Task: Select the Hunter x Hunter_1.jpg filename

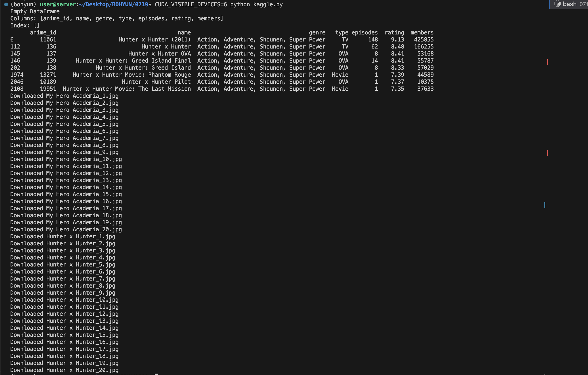Action: pyautogui.click(x=81, y=236)
